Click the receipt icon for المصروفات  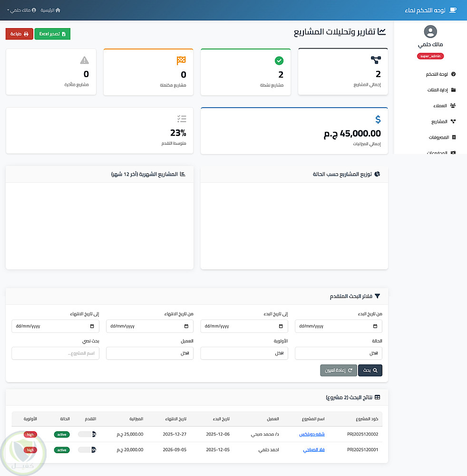pos(454,137)
